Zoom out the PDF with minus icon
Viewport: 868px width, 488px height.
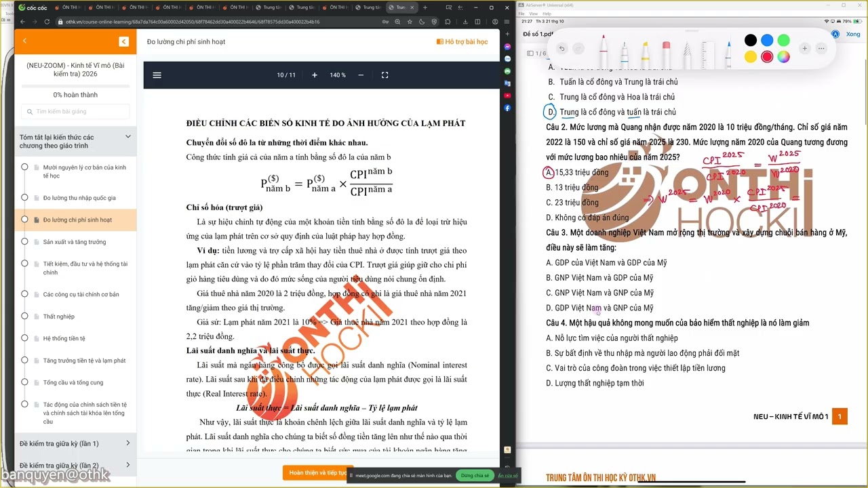tap(361, 75)
